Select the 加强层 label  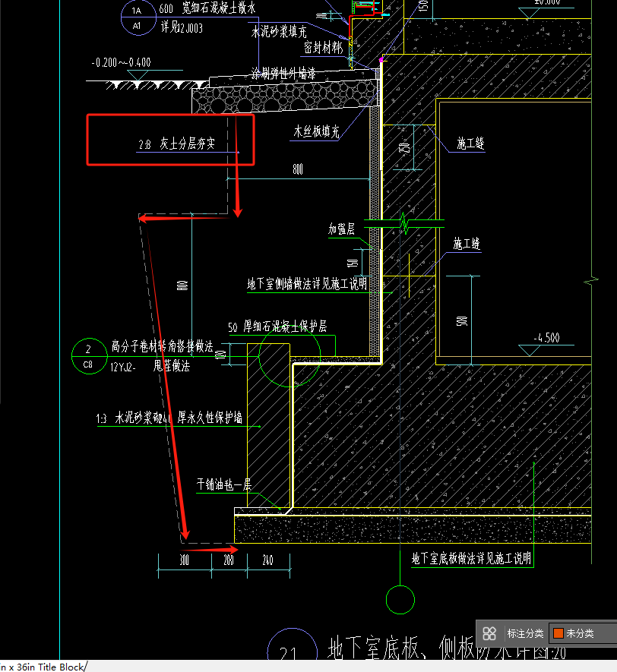tap(341, 229)
